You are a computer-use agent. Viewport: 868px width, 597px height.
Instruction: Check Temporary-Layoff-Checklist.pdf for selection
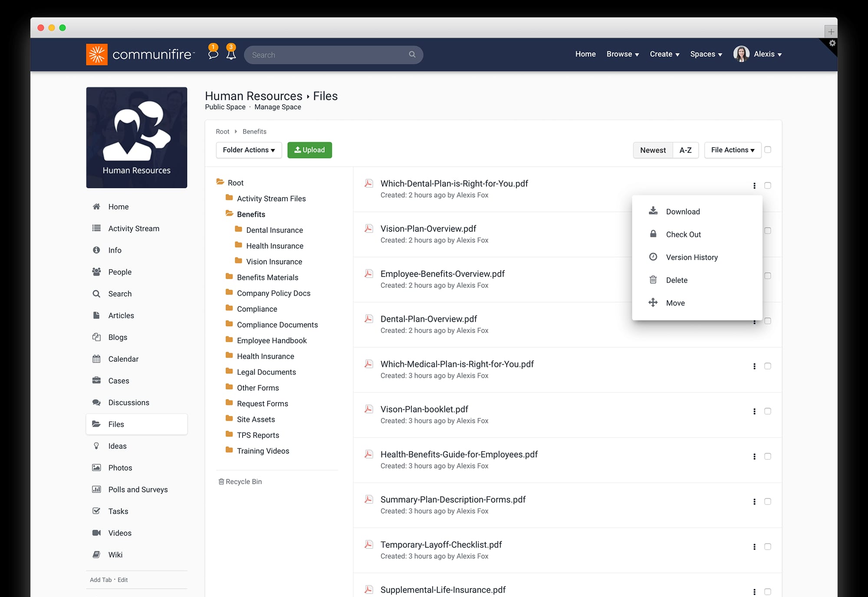768,547
